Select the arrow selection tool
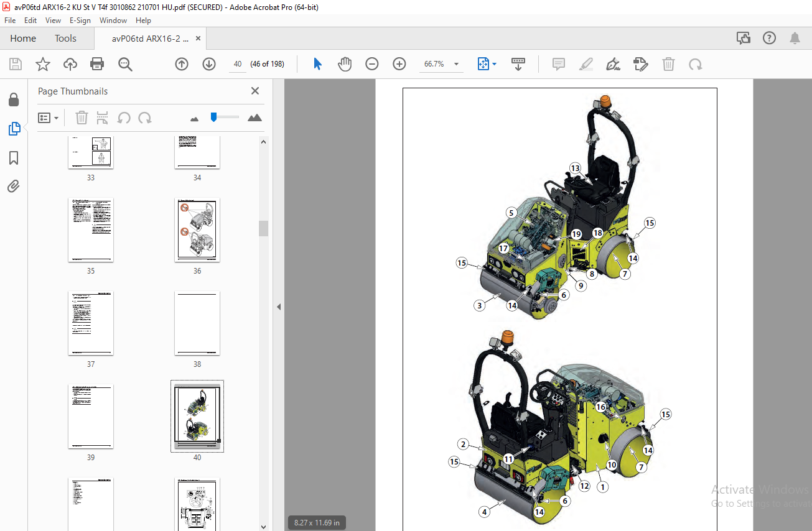 coord(317,64)
